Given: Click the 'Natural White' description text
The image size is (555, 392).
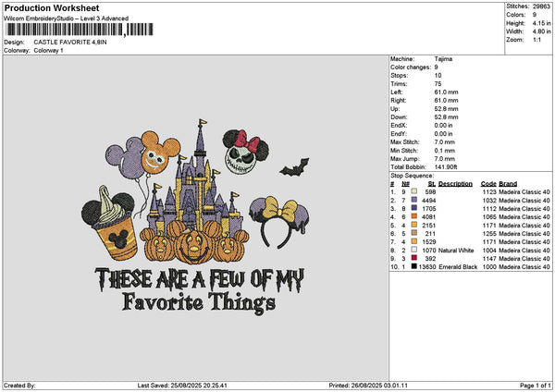Looking at the screenshot, I should point(456,251).
